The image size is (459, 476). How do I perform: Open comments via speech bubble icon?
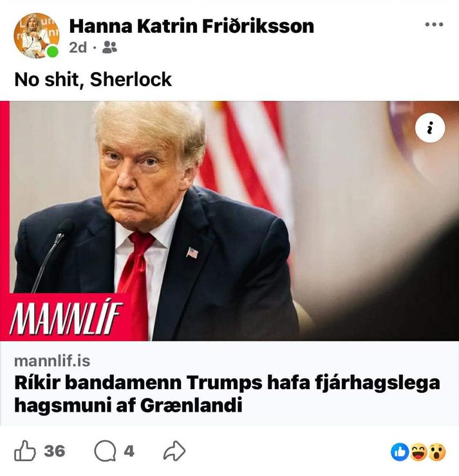coord(105,451)
